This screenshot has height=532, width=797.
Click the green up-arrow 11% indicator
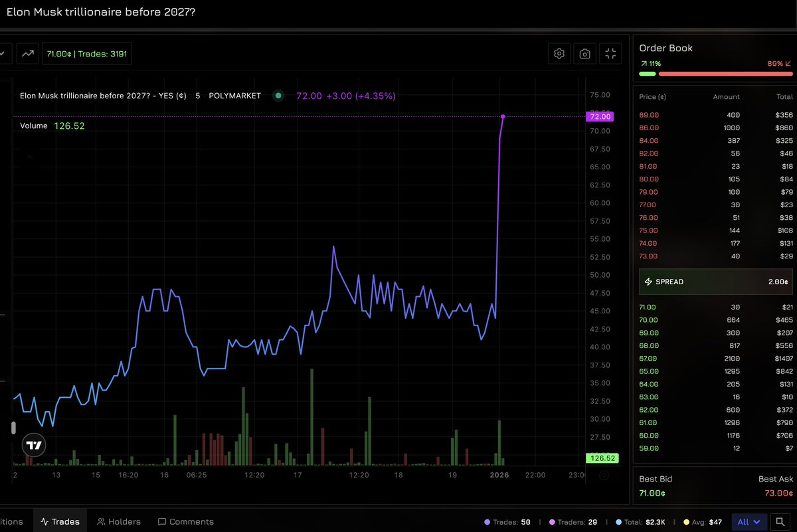click(650, 64)
